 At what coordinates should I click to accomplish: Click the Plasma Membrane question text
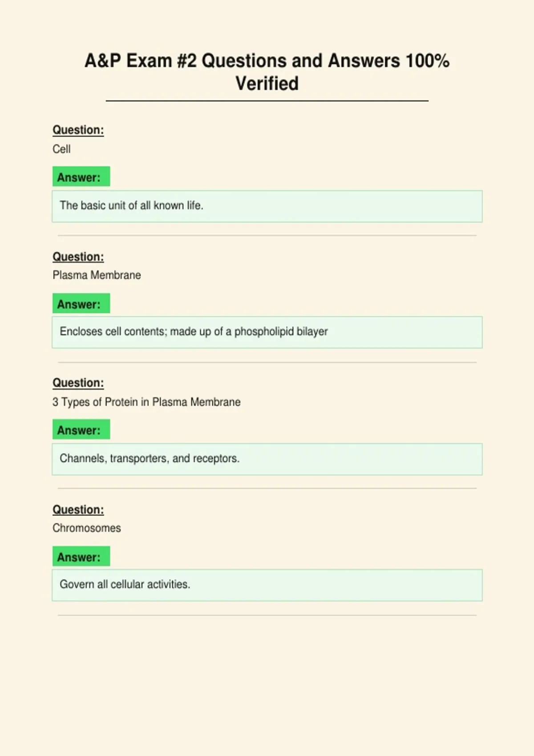coord(97,275)
